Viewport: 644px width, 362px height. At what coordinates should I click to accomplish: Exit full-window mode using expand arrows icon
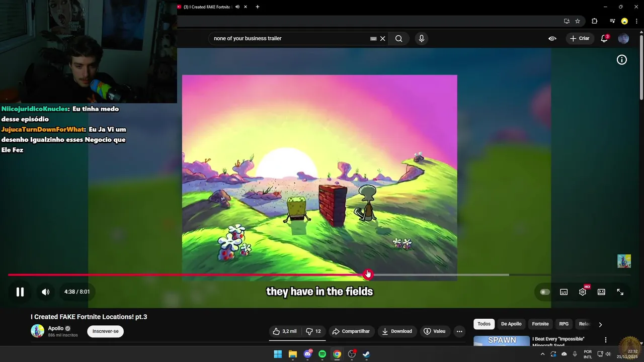coord(620,292)
